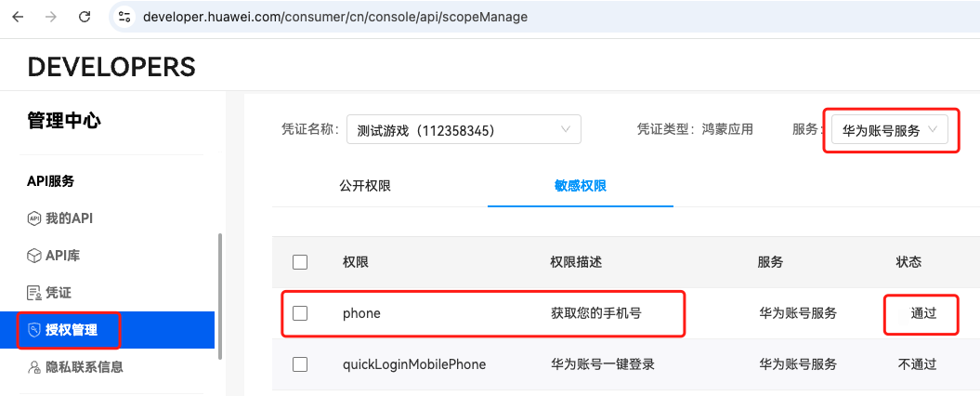Click the 隐私联系信息 person icon
980x396 pixels.
click(33, 366)
